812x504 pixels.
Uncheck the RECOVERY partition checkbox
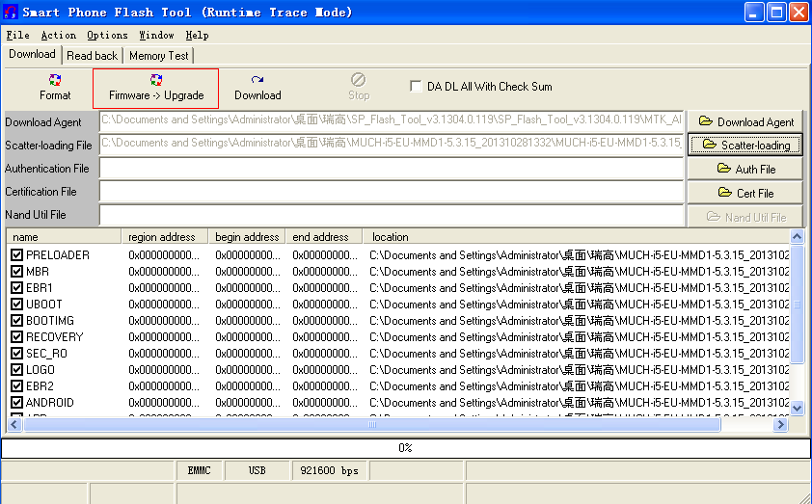tap(16, 337)
